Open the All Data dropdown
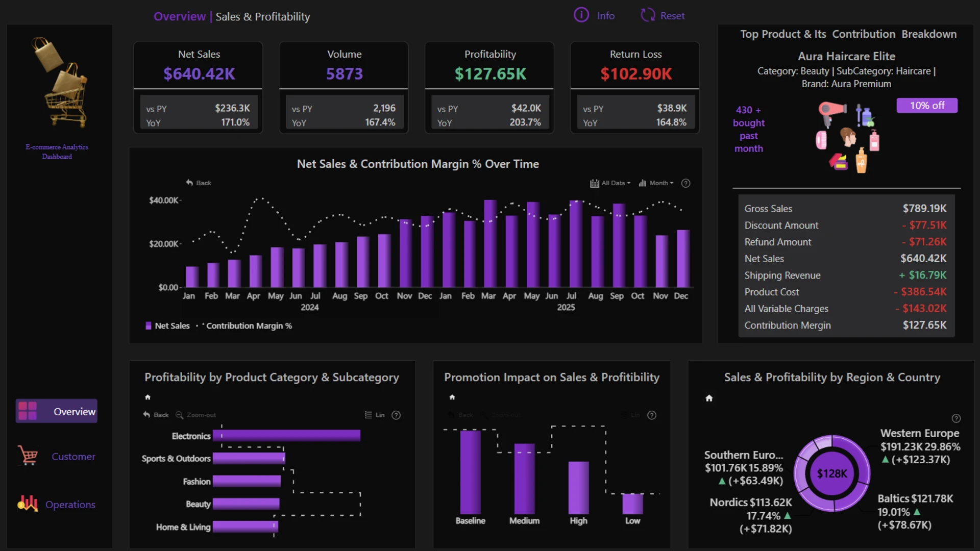 point(610,183)
